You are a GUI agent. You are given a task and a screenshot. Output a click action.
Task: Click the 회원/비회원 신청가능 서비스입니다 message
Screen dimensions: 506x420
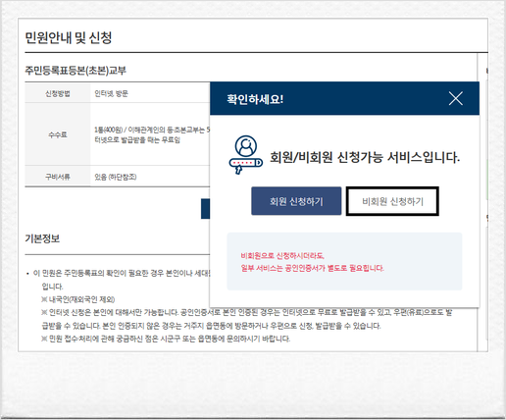[365, 158]
